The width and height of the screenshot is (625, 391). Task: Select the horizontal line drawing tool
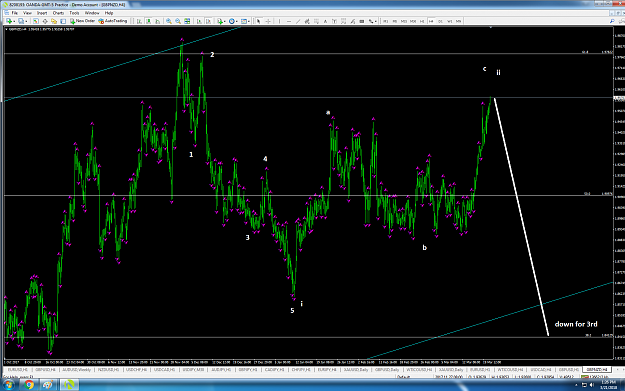tap(289, 21)
